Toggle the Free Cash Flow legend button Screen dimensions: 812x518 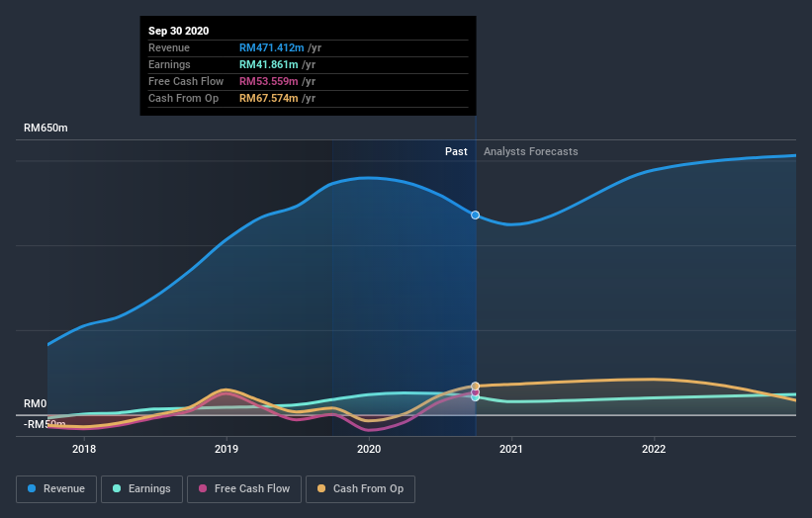244,489
